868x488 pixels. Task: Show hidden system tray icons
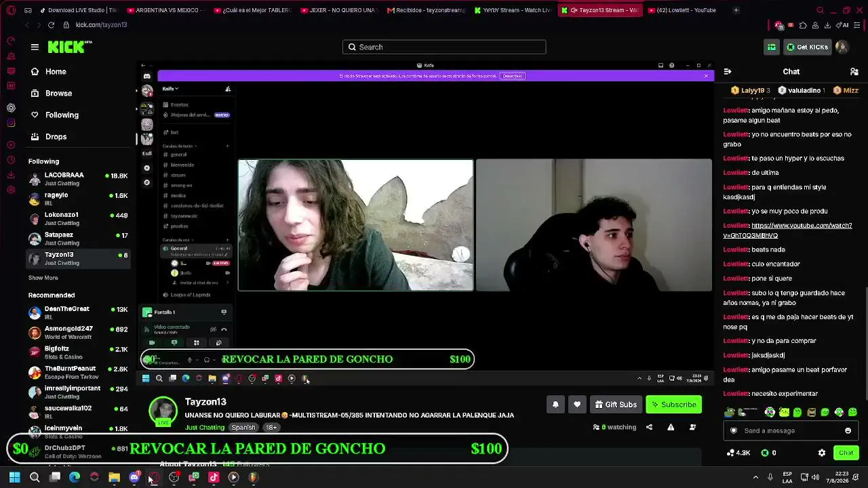[756, 477]
